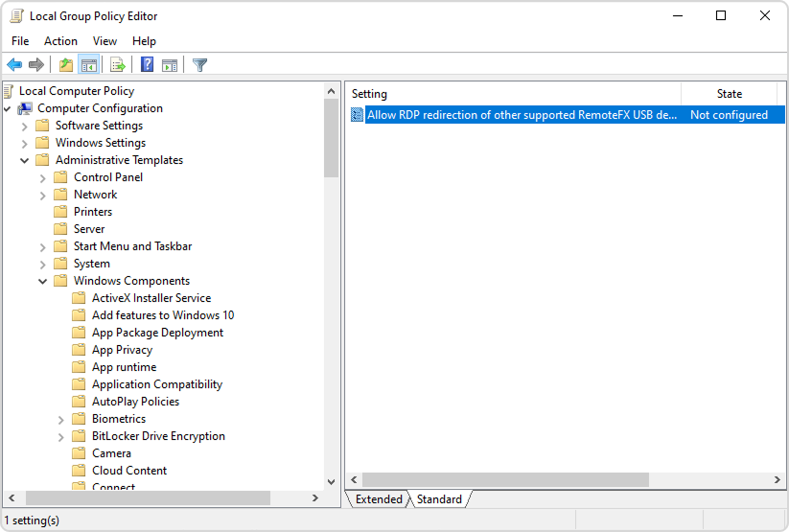Click the settings pane horizontal scrollbar thumb
Screen dimensions: 789x532
click(505, 479)
